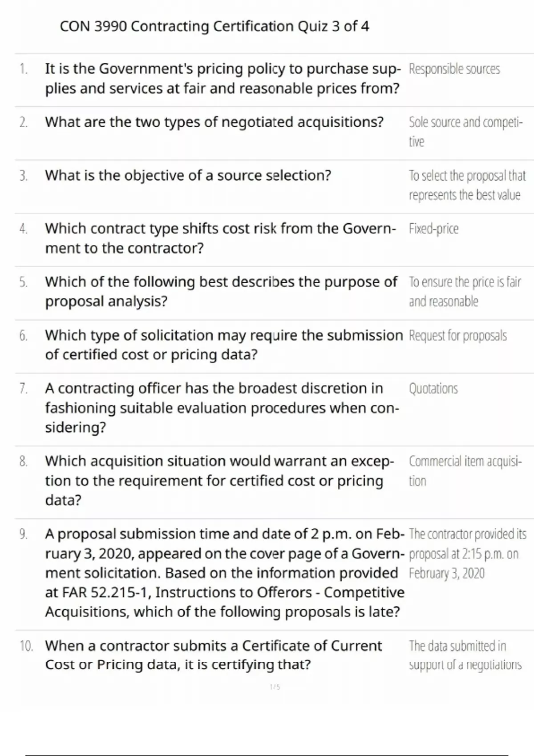Click question 9 about late proposal submission
The height and width of the screenshot is (756, 534).
224,573
